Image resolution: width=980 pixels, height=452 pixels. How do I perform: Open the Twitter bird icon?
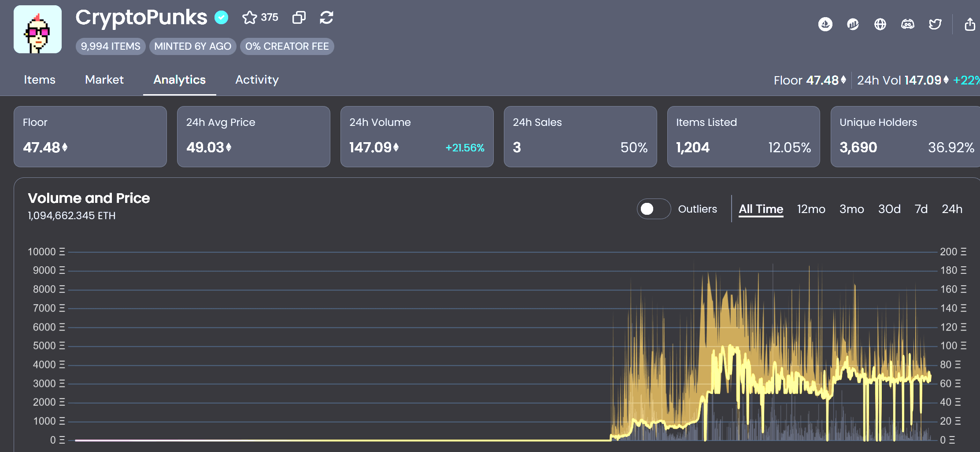pyautogui.click(x=935, y=24)
